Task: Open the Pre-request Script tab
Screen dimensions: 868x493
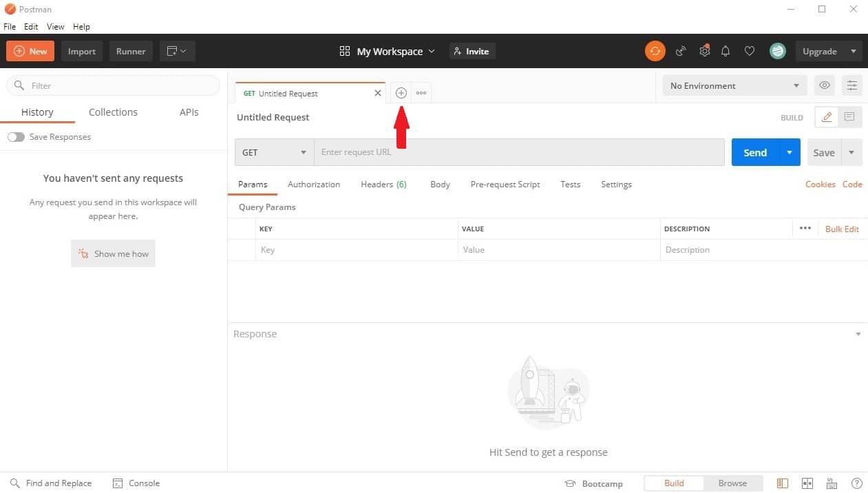Action: pos(505,185)
